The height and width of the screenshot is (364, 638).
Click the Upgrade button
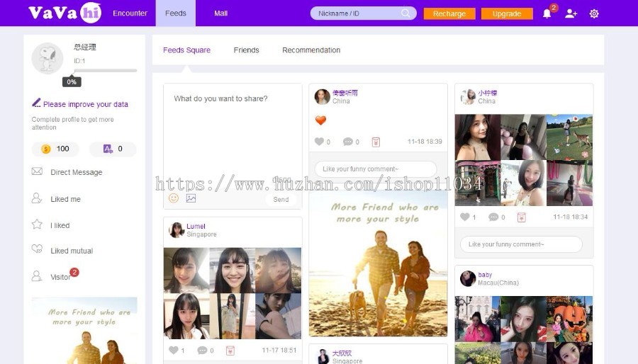(507, 14)
